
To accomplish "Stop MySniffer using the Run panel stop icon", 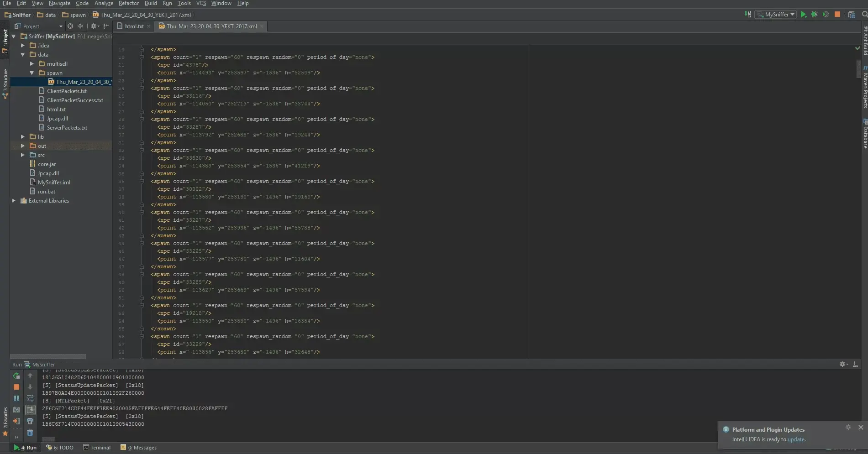I will coord(16,387).
